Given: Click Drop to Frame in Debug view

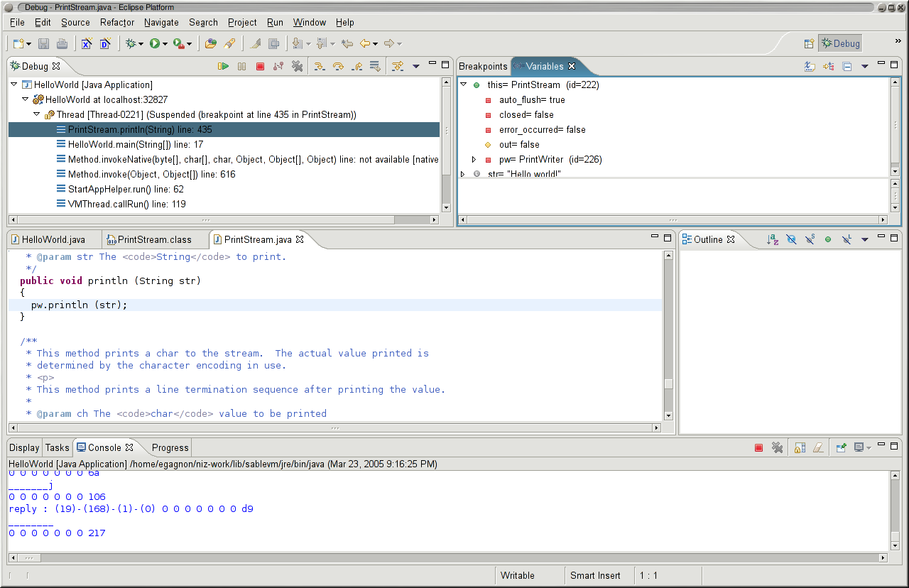Looking at the screenshot, I should 375,66.
